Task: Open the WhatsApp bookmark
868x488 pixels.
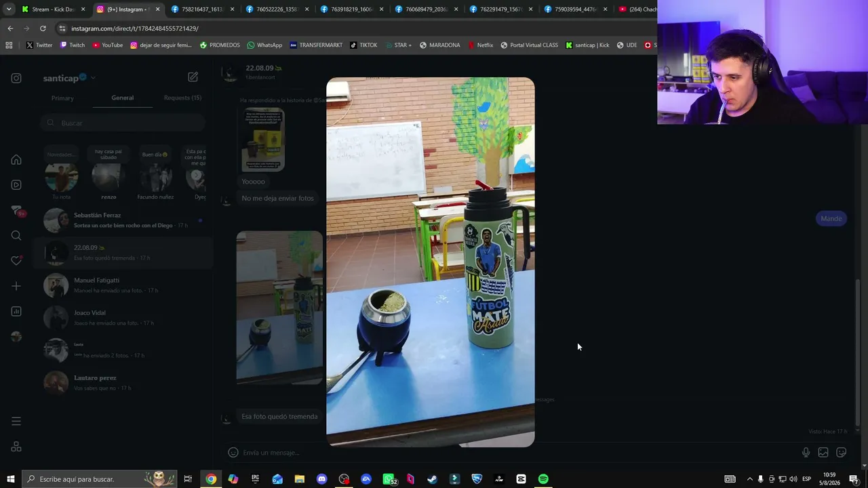Action: [264, 45]
